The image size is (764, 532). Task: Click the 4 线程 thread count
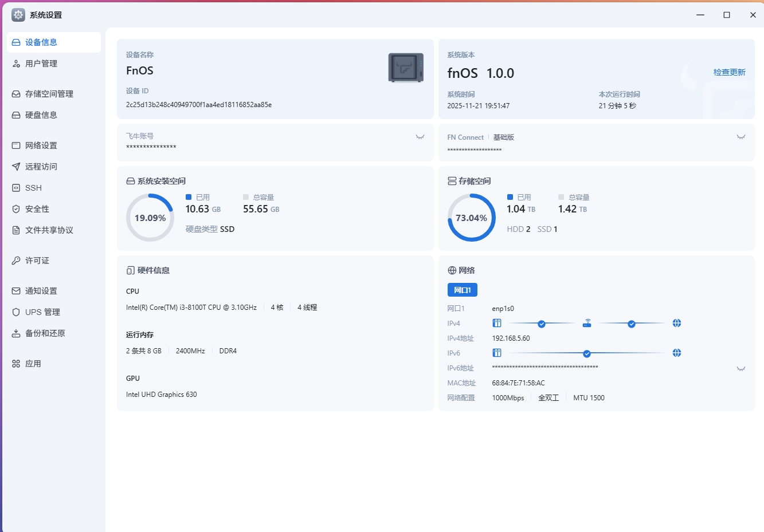coord(307,308)
